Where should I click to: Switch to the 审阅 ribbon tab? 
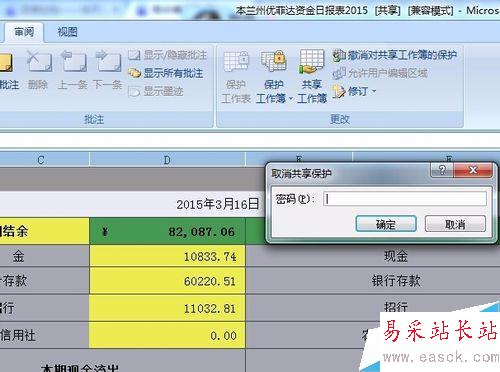(x=24, y=32)
